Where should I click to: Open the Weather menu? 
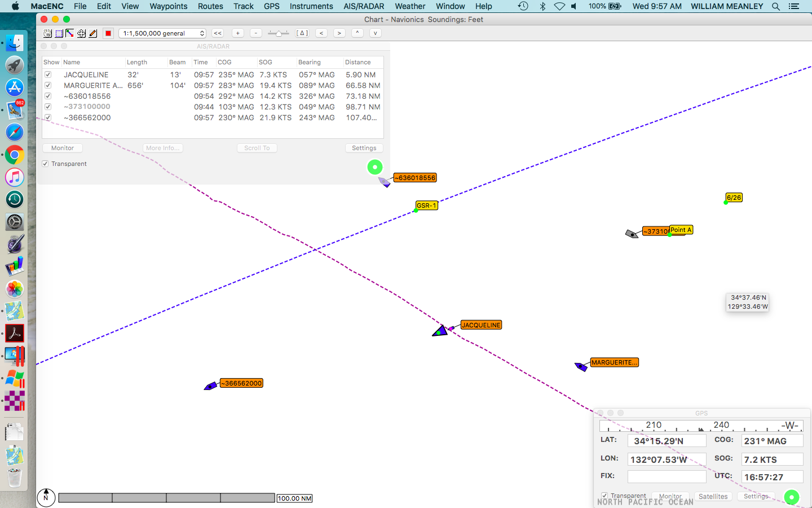pyautogui.click(x=410, y=6)
